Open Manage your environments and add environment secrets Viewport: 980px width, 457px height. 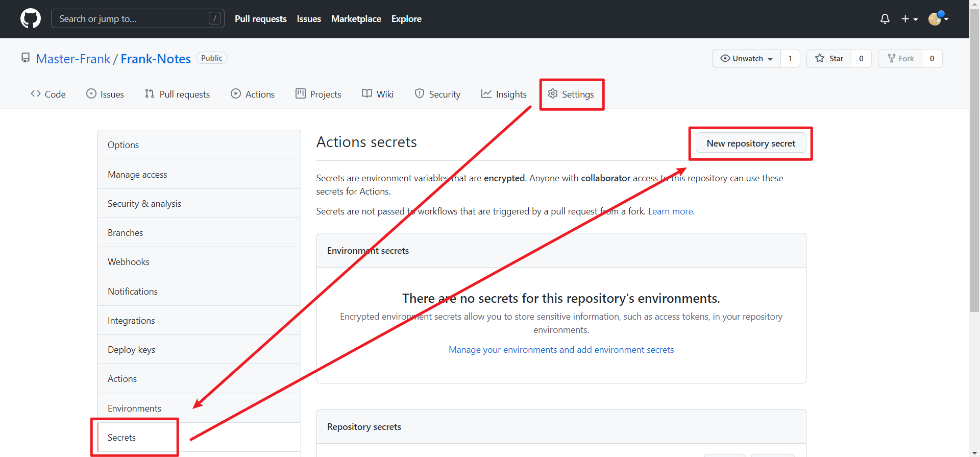561,349
